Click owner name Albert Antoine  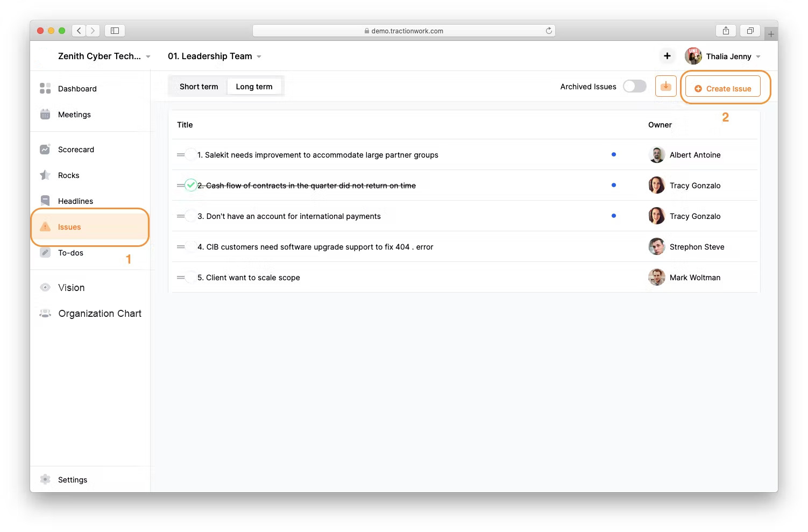click(695, 155)
